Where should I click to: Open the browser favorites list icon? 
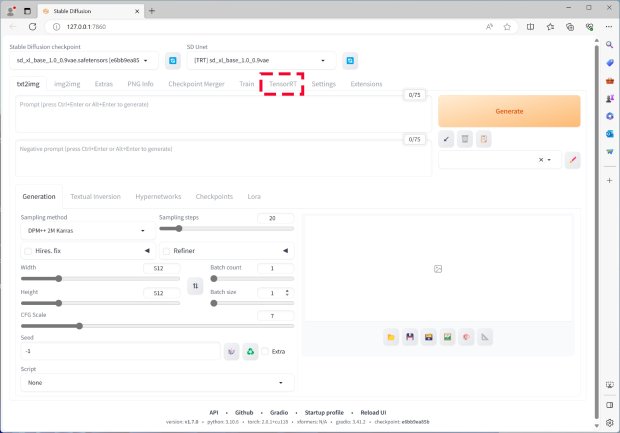point(550,27)
